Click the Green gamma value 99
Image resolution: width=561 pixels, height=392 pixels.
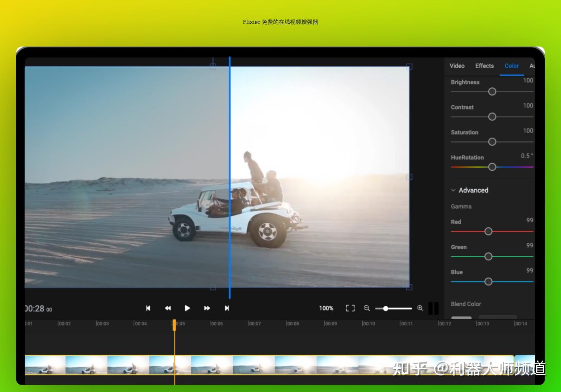[530, 245]
